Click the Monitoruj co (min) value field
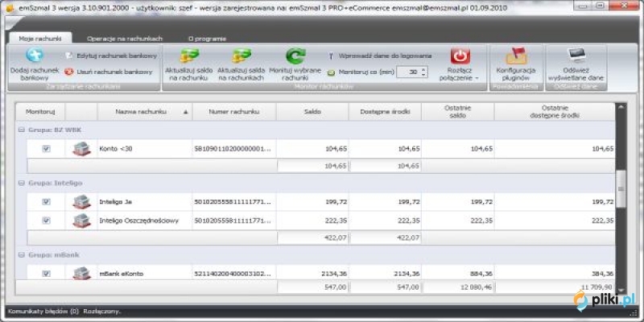Viewport: 644px width, 322px height. coord(408,72)
